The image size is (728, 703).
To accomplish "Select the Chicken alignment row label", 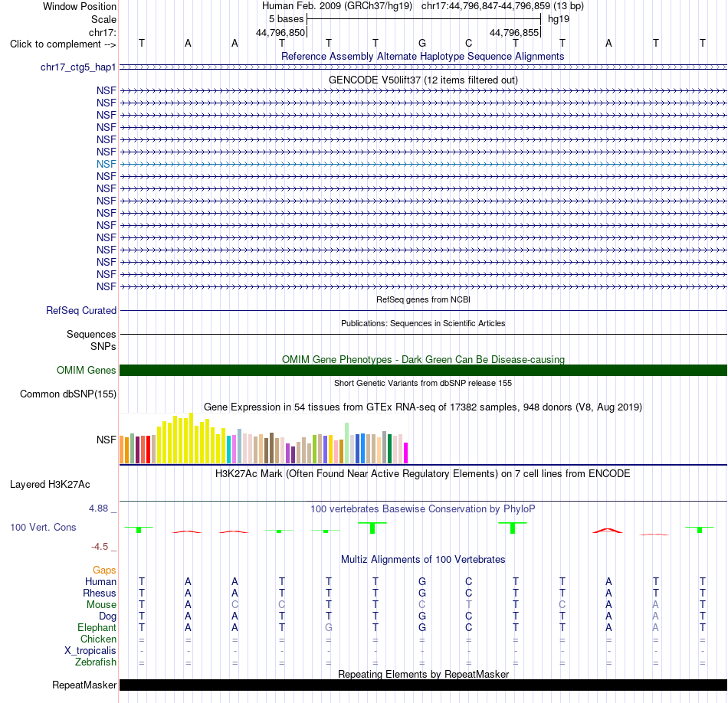I will tap(98, 639).
